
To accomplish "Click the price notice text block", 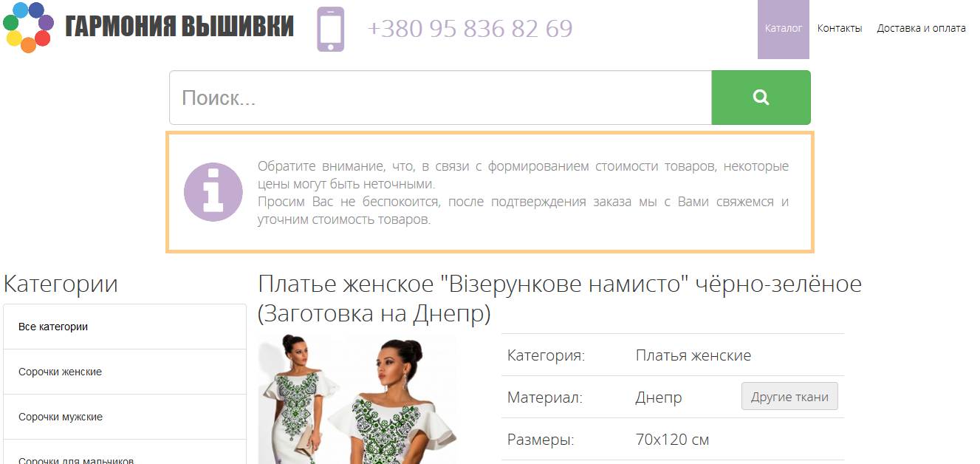I will click(523, 192).
